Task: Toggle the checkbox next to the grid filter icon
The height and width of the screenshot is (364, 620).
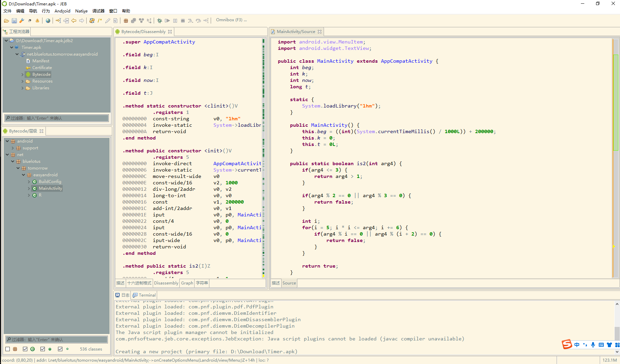Action: (x=8, y=349)
